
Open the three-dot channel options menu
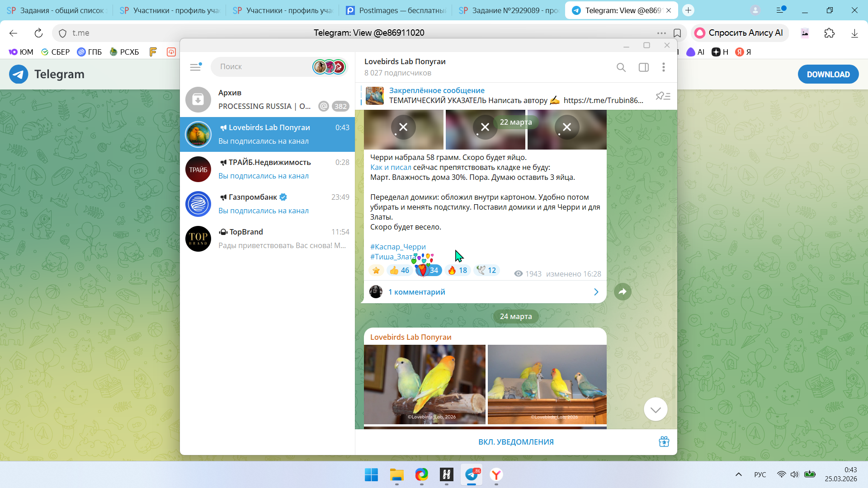pyautogui.click(x=664, y=67)
